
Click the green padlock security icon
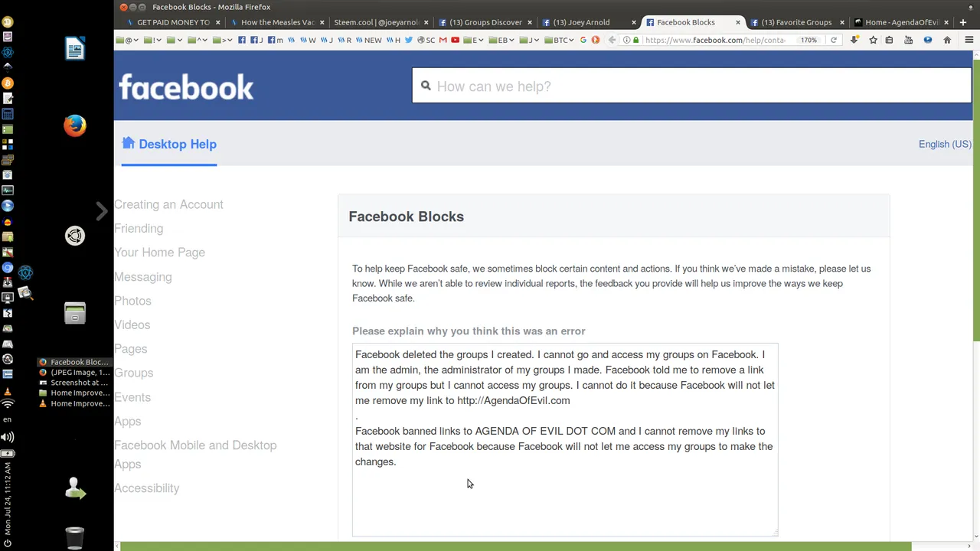(x=635, y=40)
